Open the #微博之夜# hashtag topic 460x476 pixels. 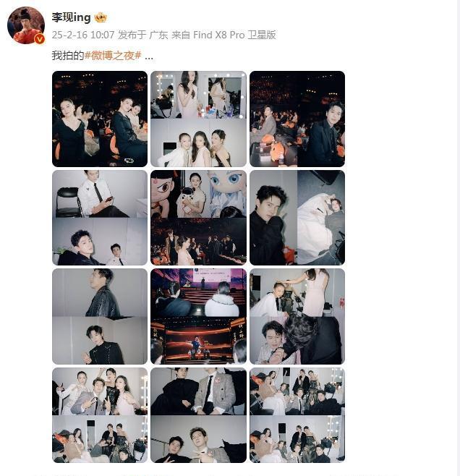click(113, 56)
